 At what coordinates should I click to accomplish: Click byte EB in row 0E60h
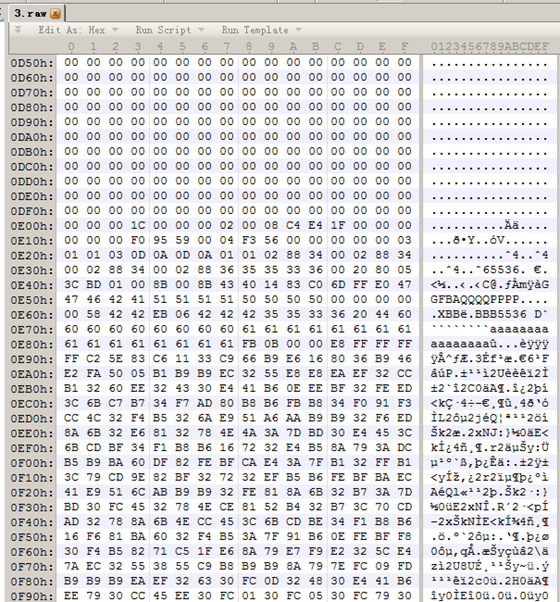pos(160,314)
